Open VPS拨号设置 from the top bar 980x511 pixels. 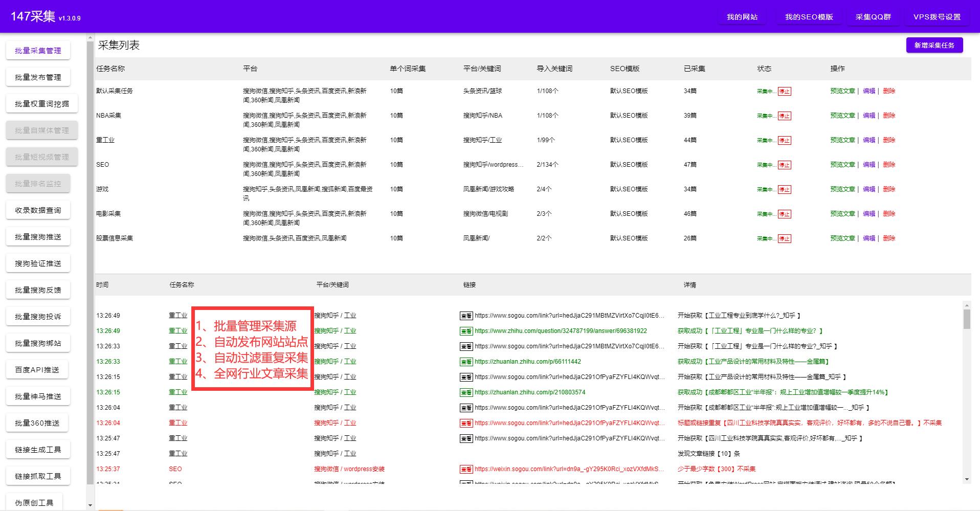coord(936,17)
